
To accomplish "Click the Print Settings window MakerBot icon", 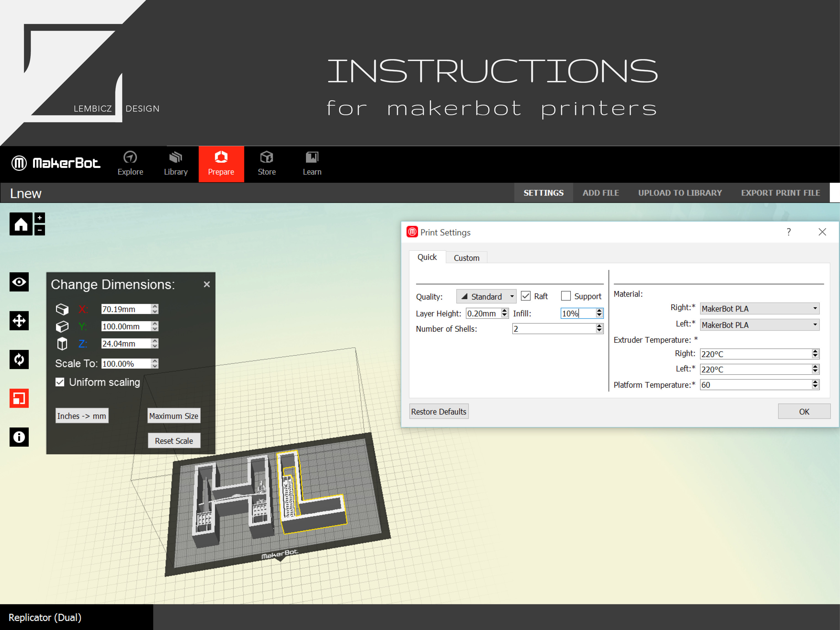I will [x=412, y=232].
